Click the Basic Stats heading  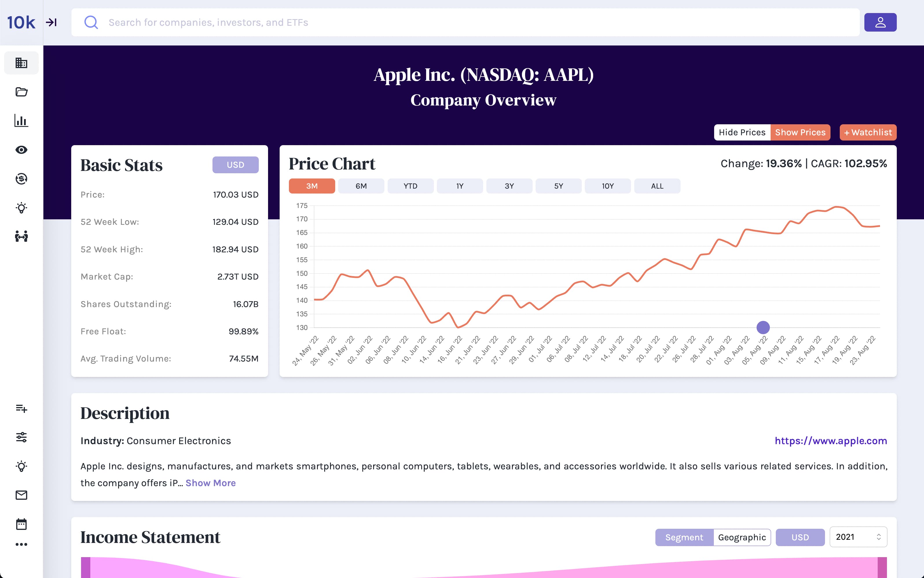click(121, 165)
